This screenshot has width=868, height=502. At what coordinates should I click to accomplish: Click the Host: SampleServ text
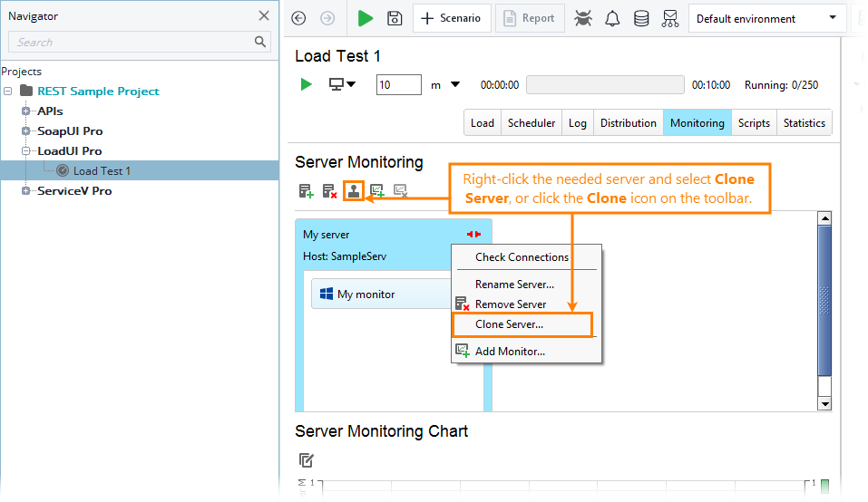pyautogui.click(x=345, y=256)
